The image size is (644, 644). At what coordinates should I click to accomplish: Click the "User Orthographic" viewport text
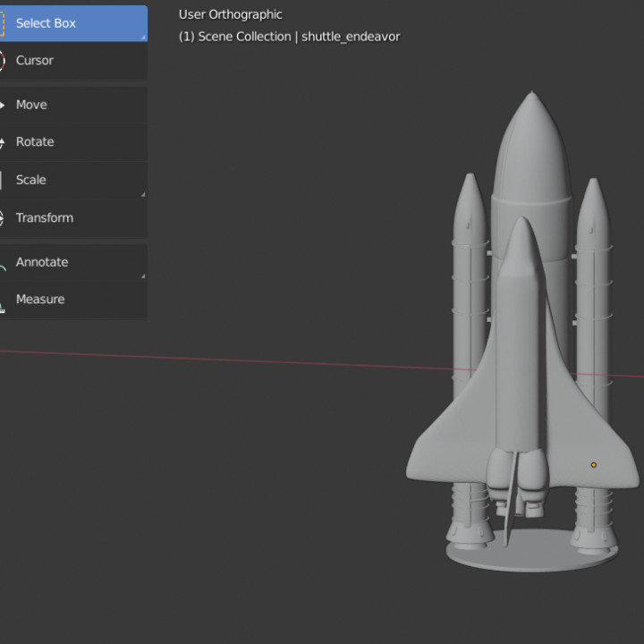point(230,14)
